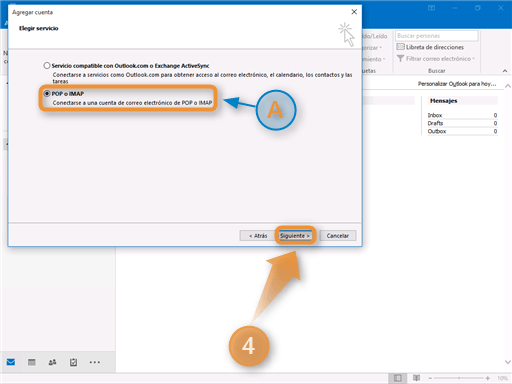Select Outlook.com o Exchange ActiveSync service option
Screen dimensions: 512x384
[x=47, y=66]
